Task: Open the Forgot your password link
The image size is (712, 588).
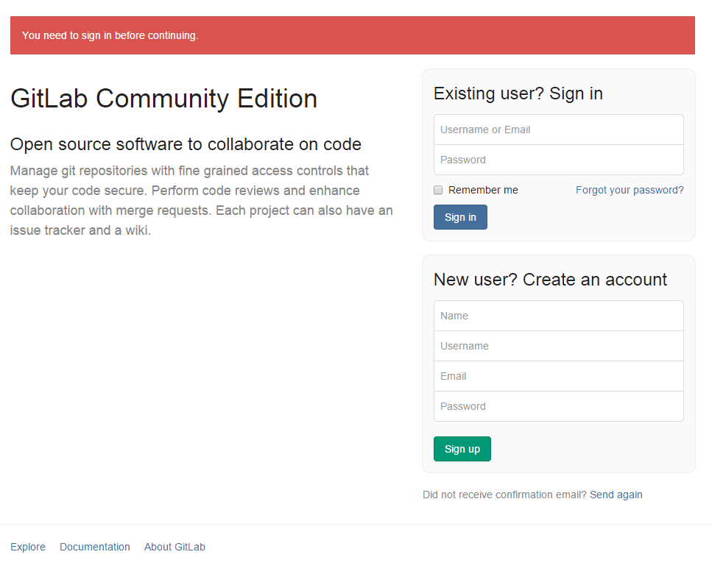Action: (630, 190)
